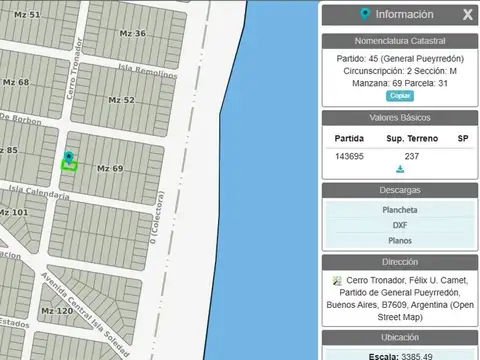Click the Avenida Central Isla Soledad label

[85, 314]
